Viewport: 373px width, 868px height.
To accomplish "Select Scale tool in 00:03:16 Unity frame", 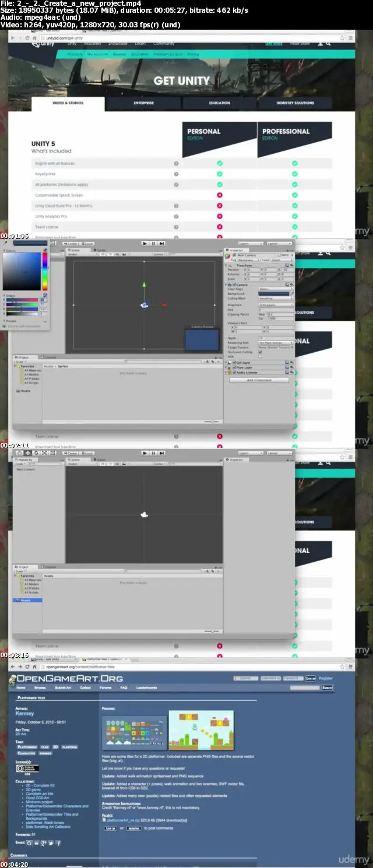I will [44, 452].
